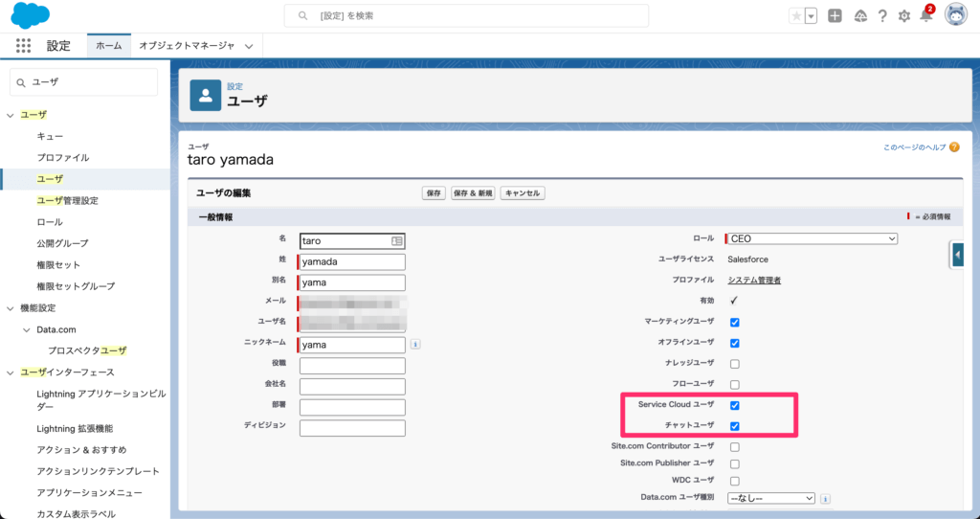
Task: Click the favorites star icon
Action: [x=796, y=15]
